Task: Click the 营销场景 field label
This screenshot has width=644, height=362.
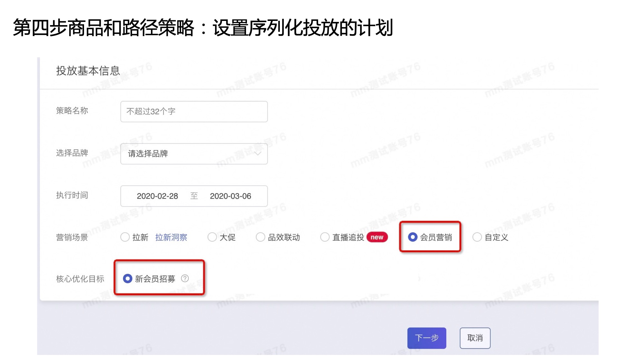Action: point(72,237)
